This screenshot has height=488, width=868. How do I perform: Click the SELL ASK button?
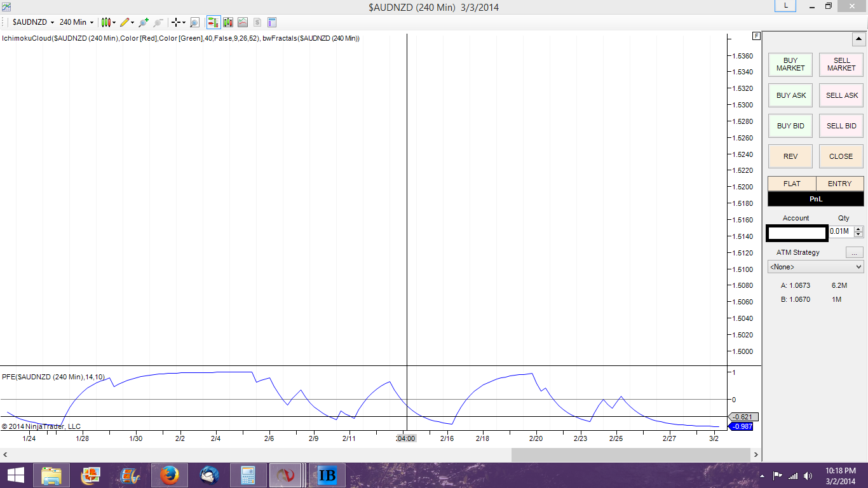(841, 95)
